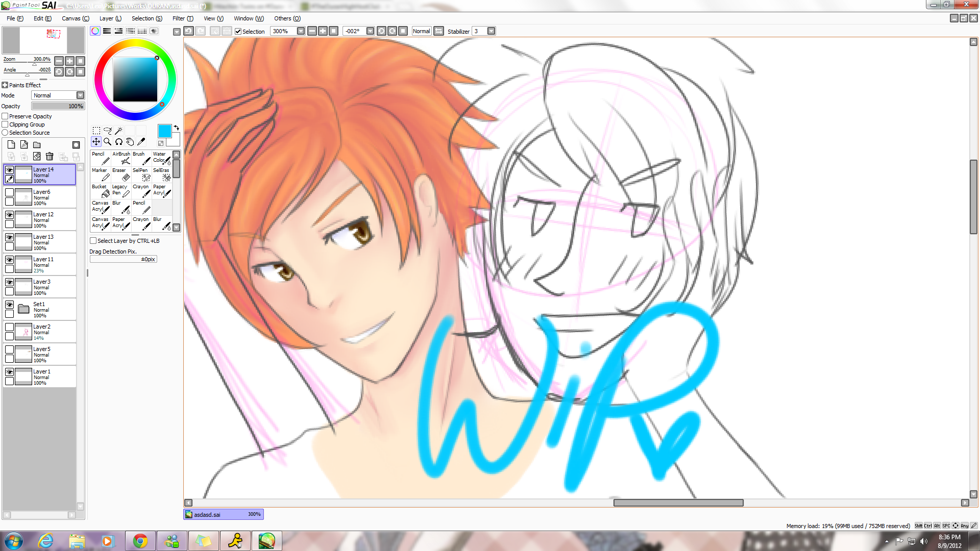Select the Hand tool
980x551 pixels.
pyautogui.click(x=130, y=142)
